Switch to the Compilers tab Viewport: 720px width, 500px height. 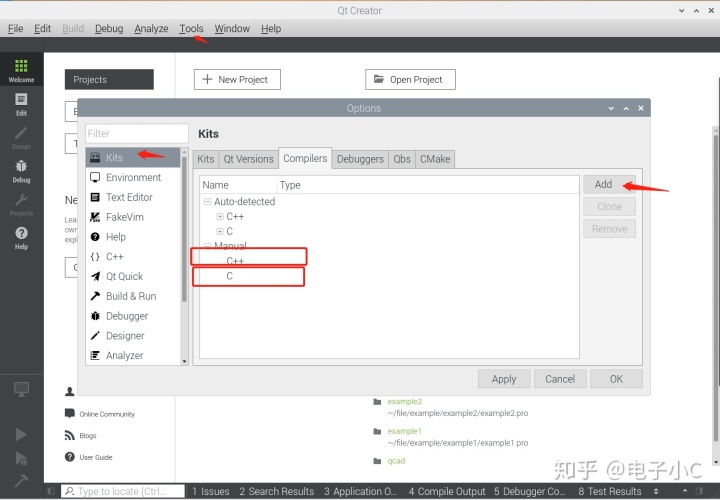click(x=305, y=158)
